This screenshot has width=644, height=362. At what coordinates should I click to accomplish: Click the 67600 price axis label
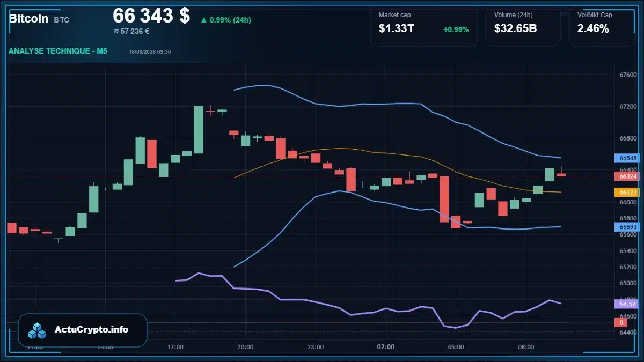coord(627,75)
